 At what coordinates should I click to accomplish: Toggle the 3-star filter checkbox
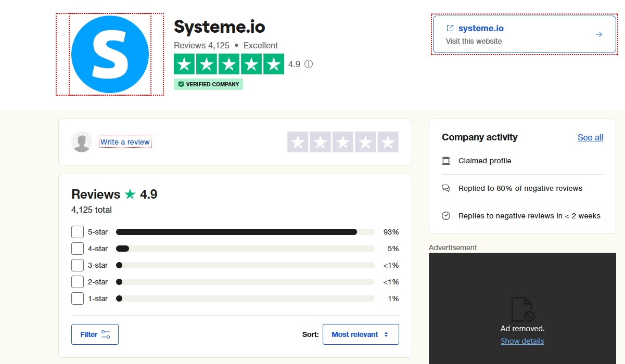click(78, 265)
